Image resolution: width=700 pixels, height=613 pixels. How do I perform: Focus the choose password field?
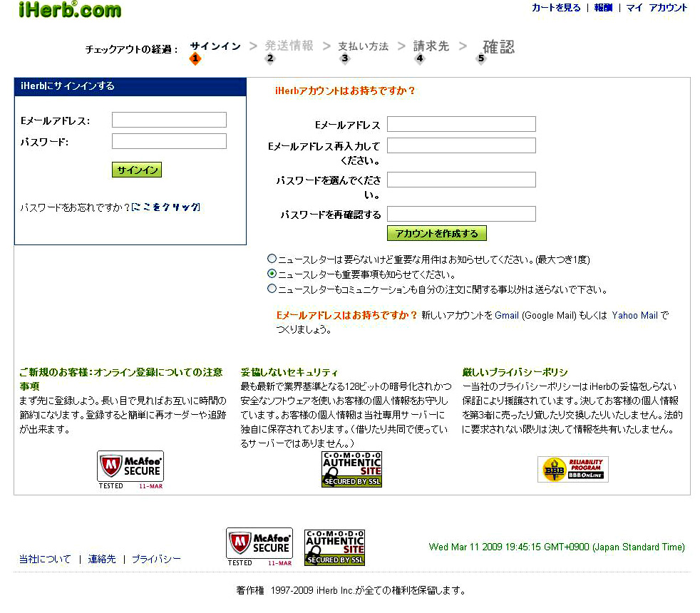click(x=461, y=180)
